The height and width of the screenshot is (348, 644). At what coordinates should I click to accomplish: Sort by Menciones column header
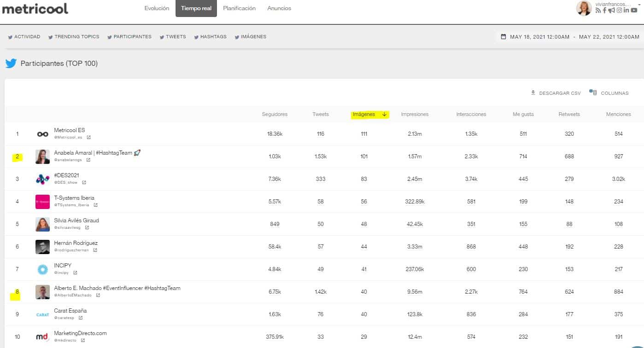coord(619,114)
